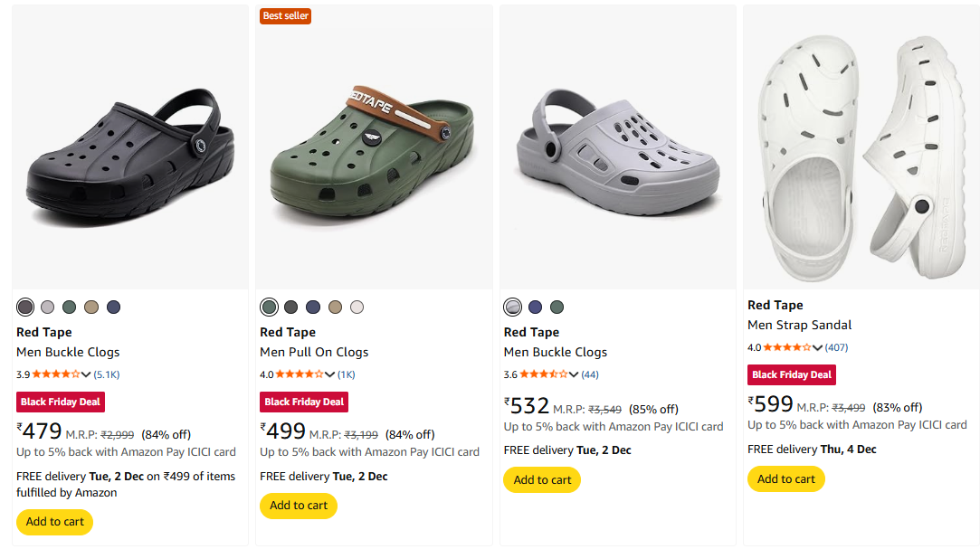Click the star rating on Men Pull On Clogs
Image resolution: width=980 pixels, height=549 pixels.
coord(300,374)
